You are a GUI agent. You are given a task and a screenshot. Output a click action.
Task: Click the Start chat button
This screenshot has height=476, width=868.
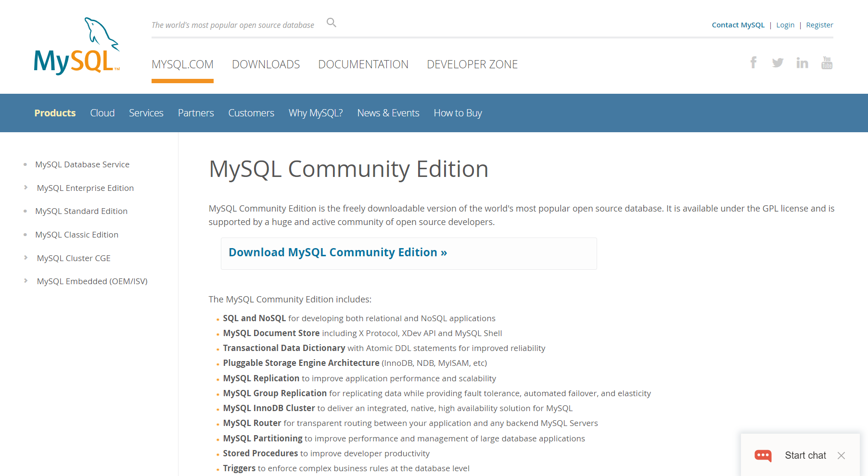805,455
